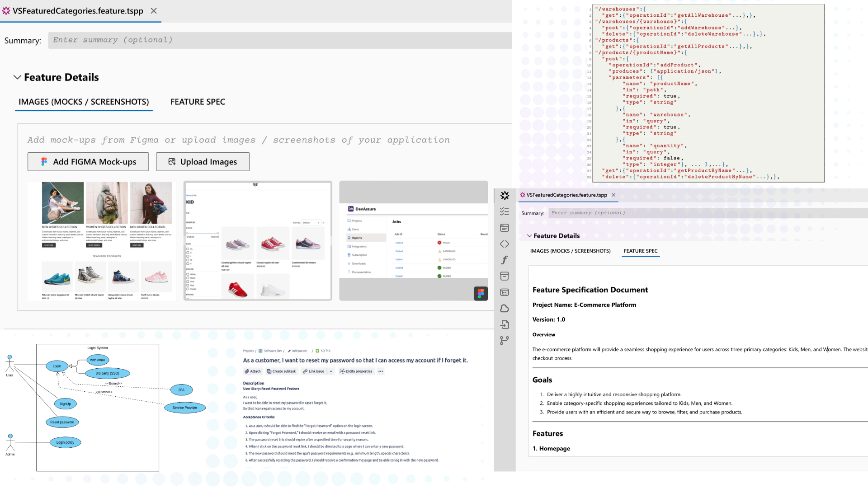
Task: Switch to large IMAGES (MOCKS / SCREENSHOTS) tab
Action: [x=84, y=102]
